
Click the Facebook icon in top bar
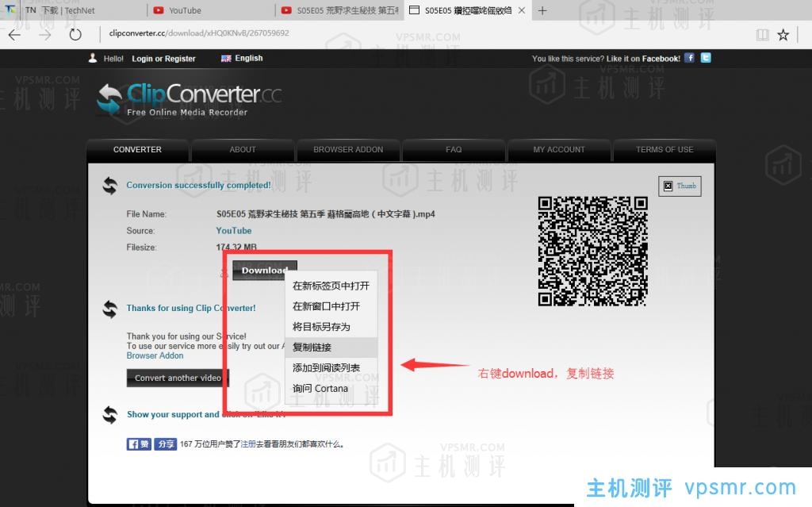(689, 58)
